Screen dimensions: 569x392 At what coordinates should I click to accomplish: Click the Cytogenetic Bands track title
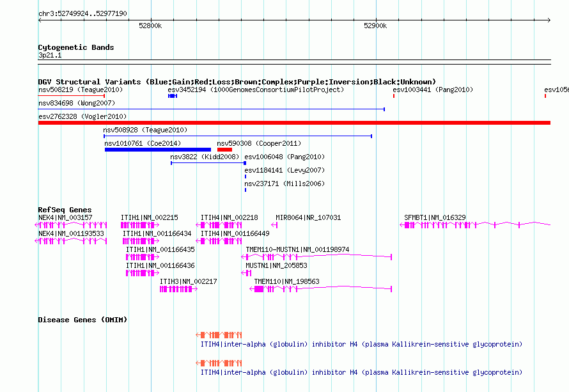point(76,47)
